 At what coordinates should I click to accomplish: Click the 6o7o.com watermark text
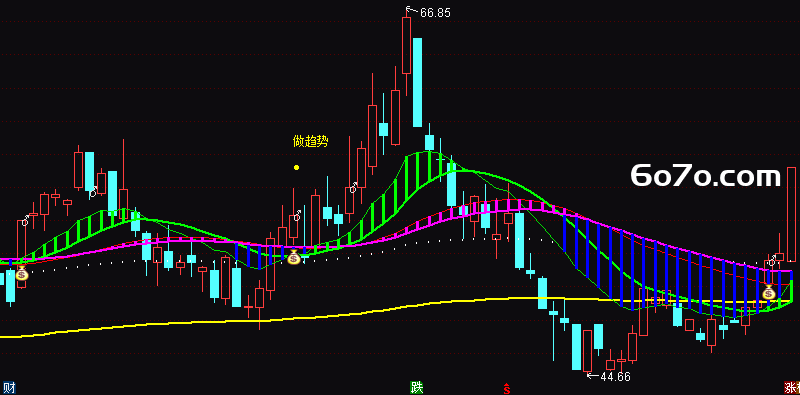[706, 176]
